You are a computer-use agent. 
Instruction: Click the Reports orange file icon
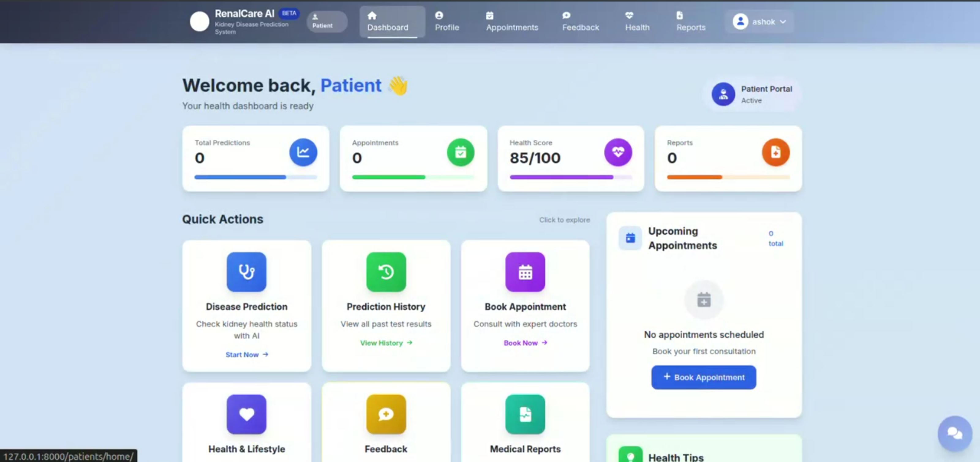pos(776,152)
